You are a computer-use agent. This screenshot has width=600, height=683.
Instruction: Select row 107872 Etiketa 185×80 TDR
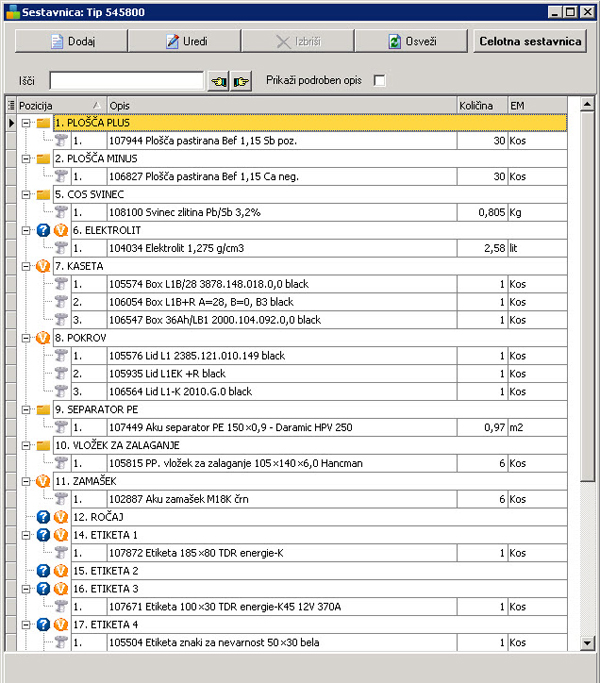click(319, 553)
